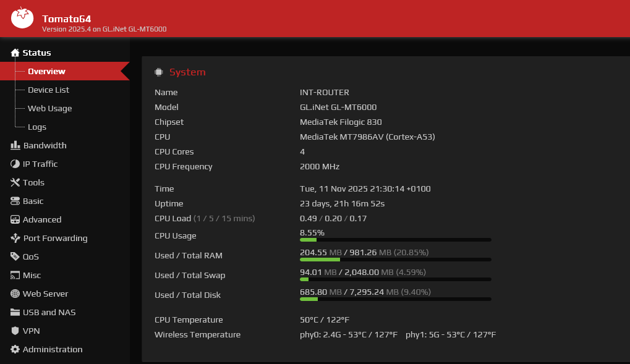630x364 pixels.
Task: Click the time value 'Tue, 11 Nov 2025 21:30:14 +0100'
Action: pos(365,188)
